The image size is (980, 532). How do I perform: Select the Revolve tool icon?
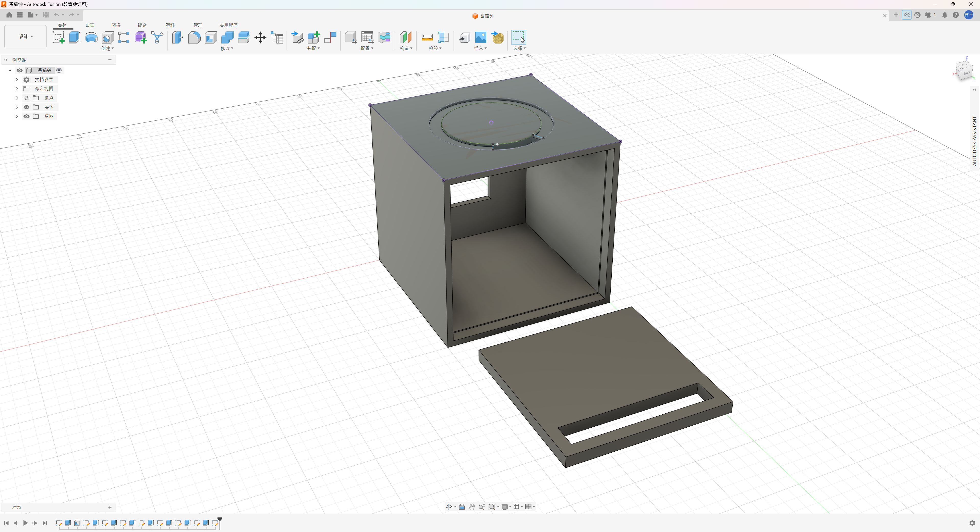[91, 37]
